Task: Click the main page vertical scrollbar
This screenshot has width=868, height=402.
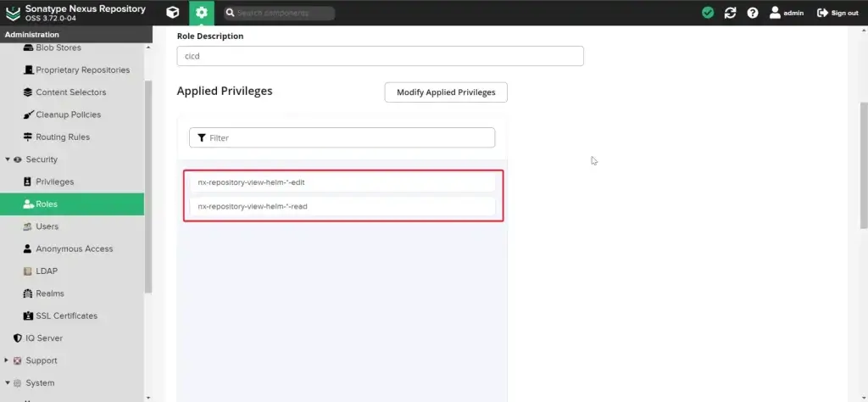Action: [864, 165]
